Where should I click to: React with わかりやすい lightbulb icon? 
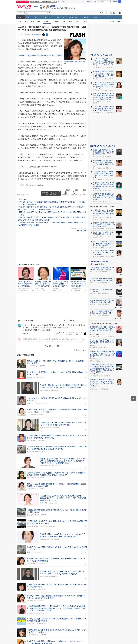click(74, 192)
